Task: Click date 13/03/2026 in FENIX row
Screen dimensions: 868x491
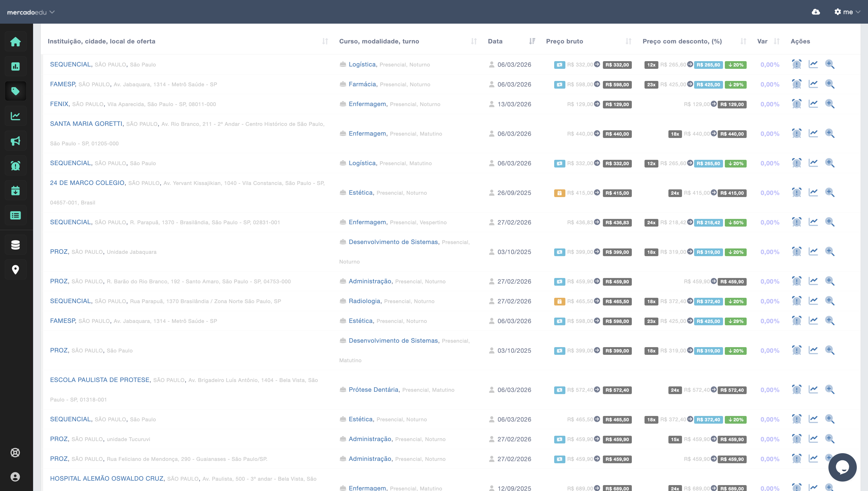Action: pyautogui.click(x=514, y=104)
